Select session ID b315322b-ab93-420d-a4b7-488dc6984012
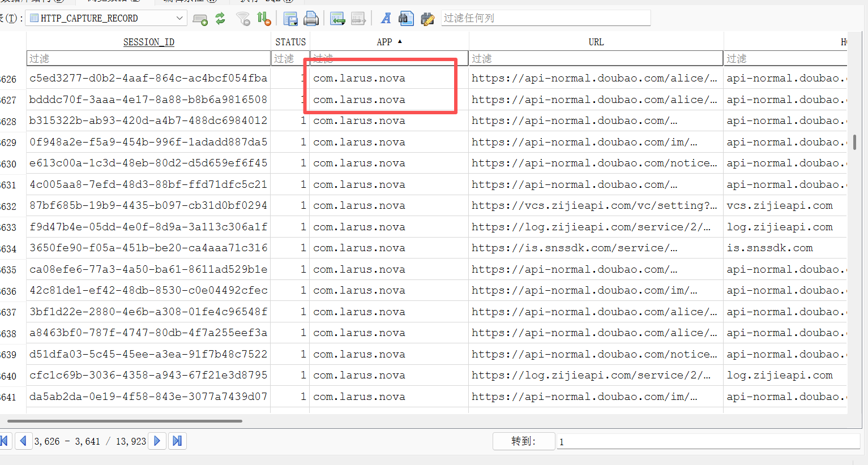Screen dimensions: 868x465 click(x=148, y=120)
